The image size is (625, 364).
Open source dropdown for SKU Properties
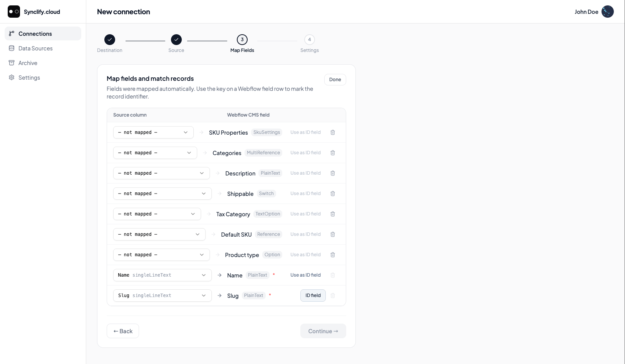pyautogui.click(x=153, y=132)
